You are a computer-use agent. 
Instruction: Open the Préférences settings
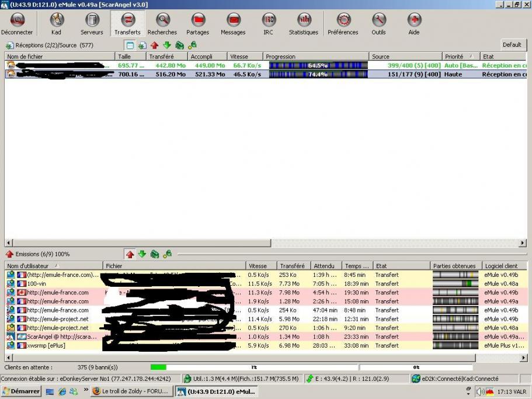point(343,24)
